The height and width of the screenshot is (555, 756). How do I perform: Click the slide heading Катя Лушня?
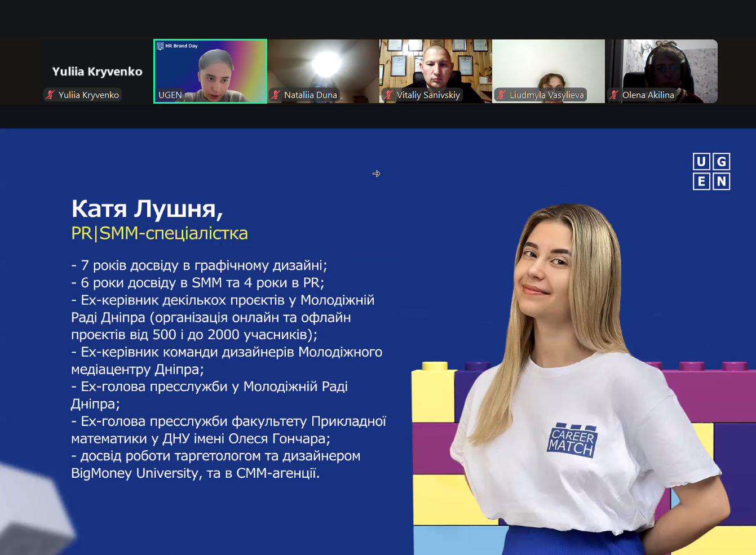[147, 208]
